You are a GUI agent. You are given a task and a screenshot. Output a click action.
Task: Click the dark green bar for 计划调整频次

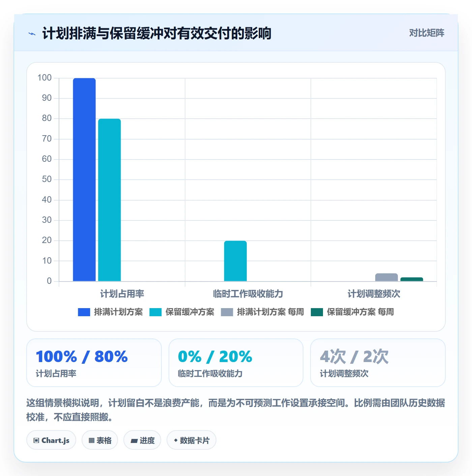click(x=412, y=279)
